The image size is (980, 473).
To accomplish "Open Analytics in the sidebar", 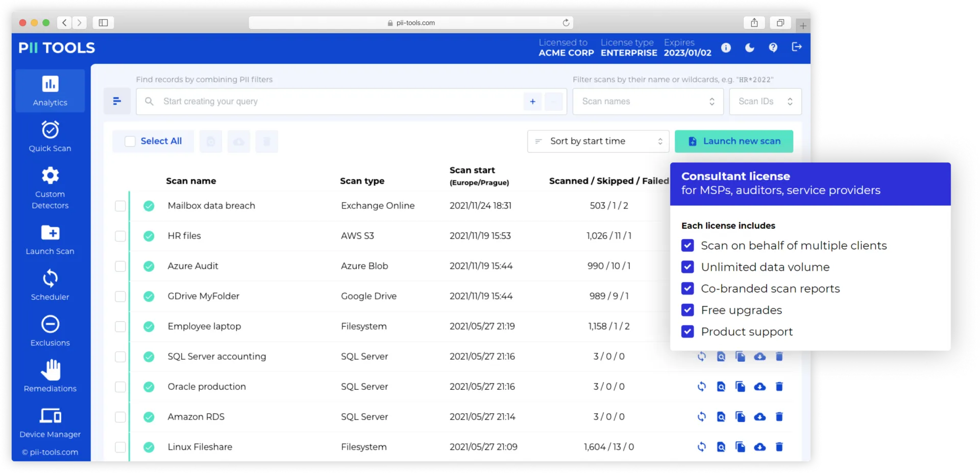I will (x=50, y=91).
